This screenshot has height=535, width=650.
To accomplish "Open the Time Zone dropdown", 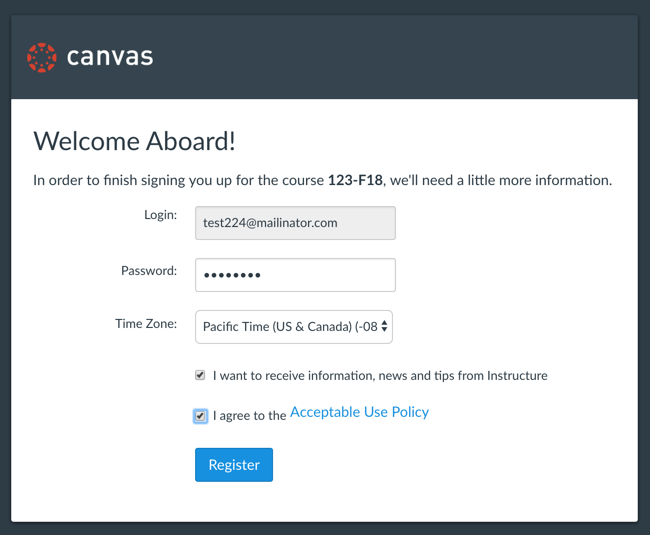I will point(290,326).
